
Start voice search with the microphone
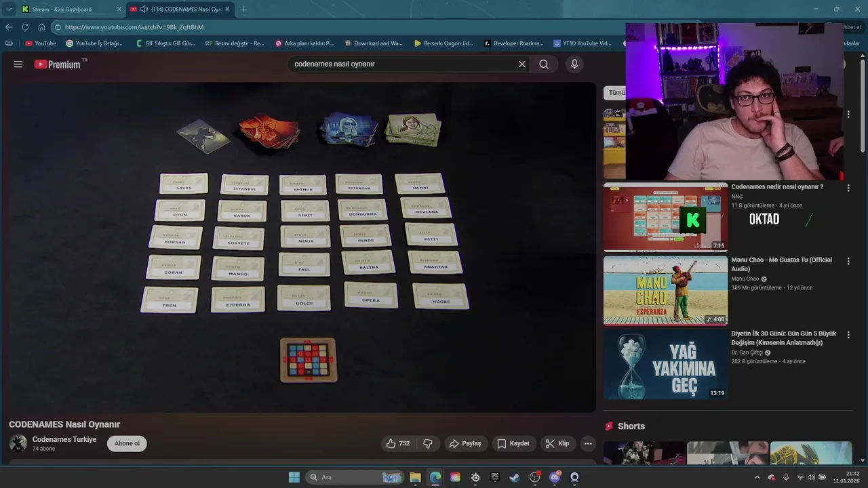[574, 64]
